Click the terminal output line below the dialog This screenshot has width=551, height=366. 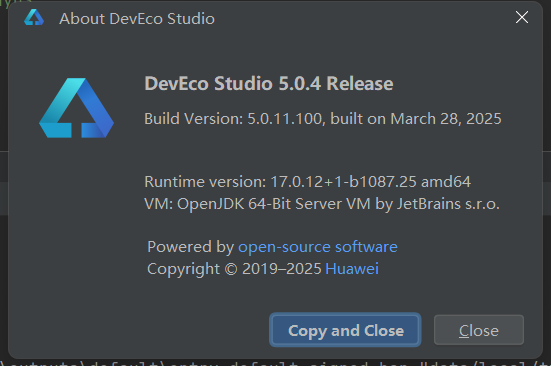276,363
